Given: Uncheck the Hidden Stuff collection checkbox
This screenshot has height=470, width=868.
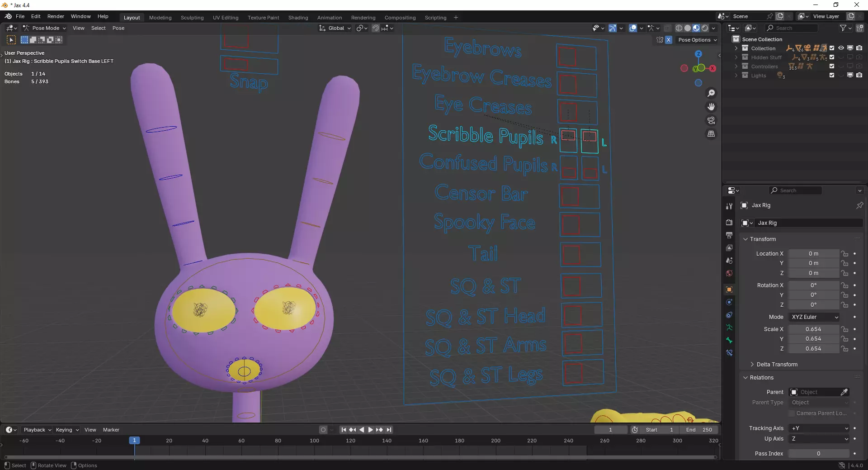Looking at the screenshot, I should click(x=832, y=57).
